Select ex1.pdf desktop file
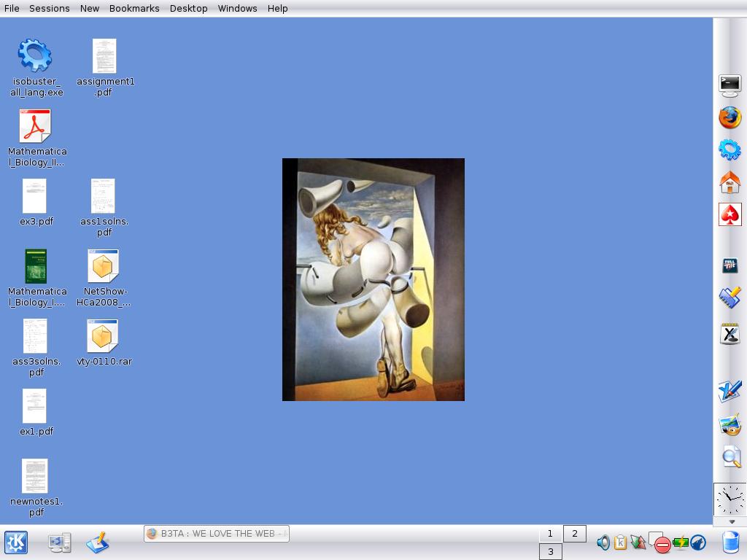The width and height of the screenshot is (747, 560). [36, 413]
